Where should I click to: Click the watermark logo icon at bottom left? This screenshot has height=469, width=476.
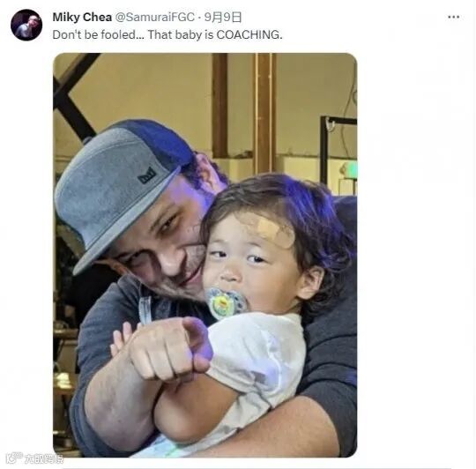click(14, 458)
